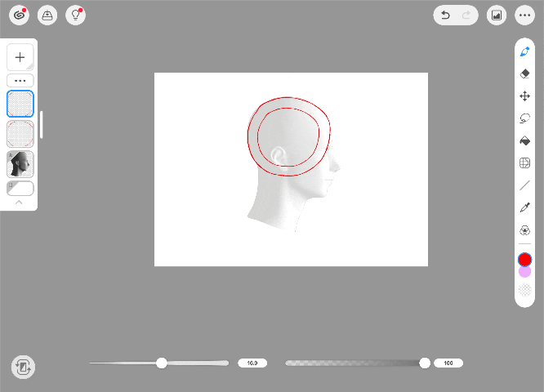Open the shapes grid tool
The width and height of the screenshot is (544, 392).
(x=524, y=163)
